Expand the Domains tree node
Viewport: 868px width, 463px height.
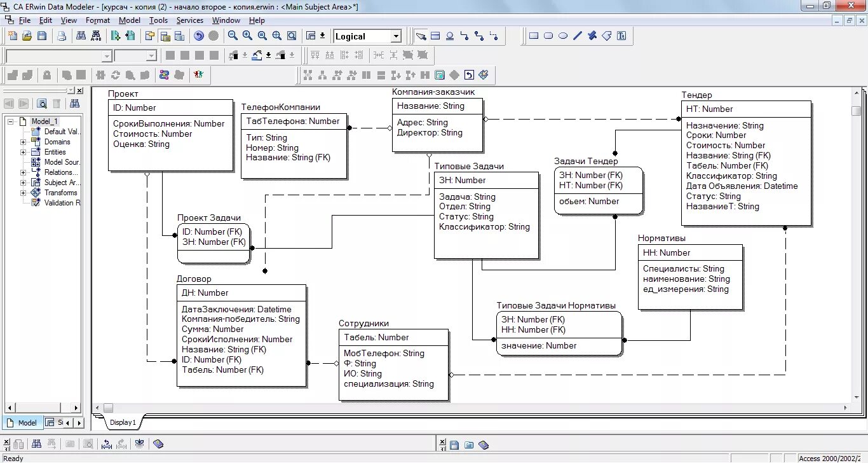pyautogui.click(x=24, y=142)
